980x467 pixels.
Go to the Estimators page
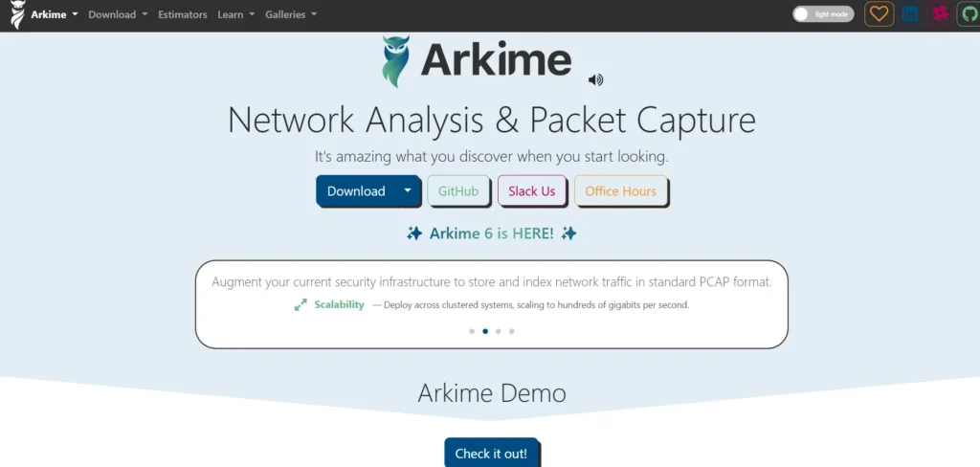pyautogui.click(x=183, y=14)
